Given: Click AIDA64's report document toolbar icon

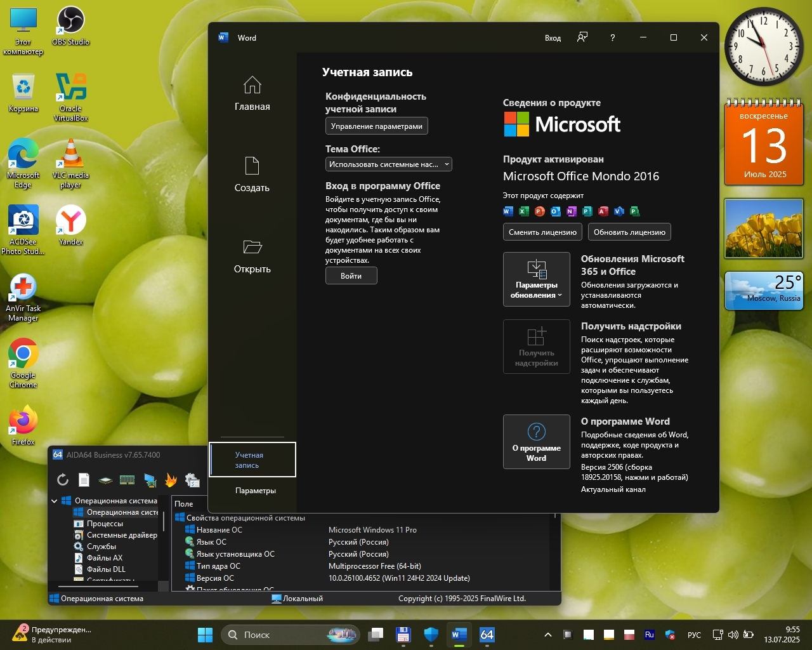Looking at the screenshot, I should pos(84,480).
